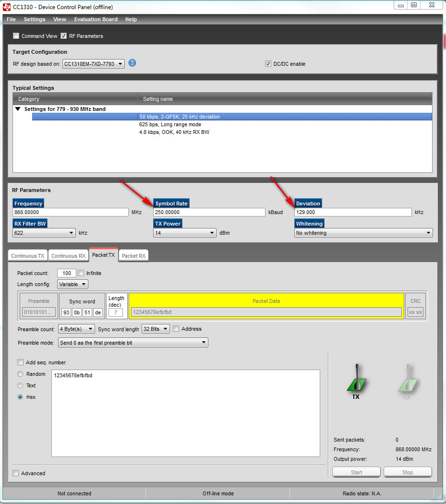Click the help question mark icon
This screenshot has height=504, width=446.
[x=132, y=63]
